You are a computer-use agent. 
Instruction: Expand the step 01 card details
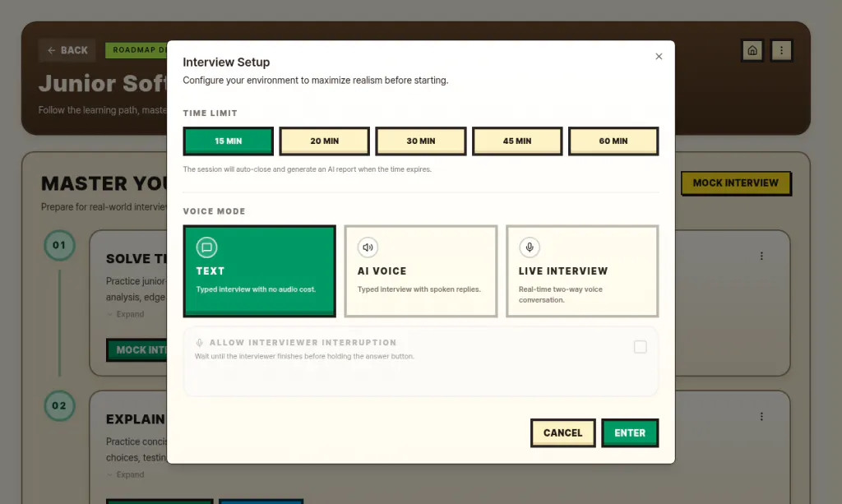(x=126, y=314)
